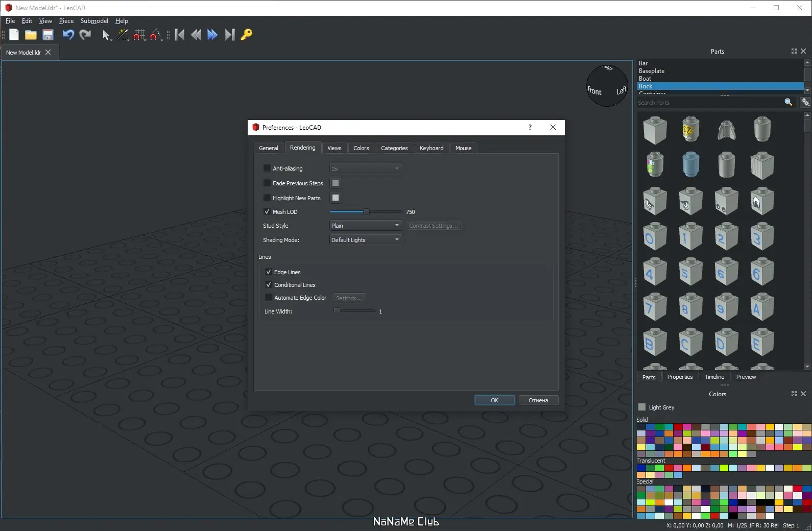The height and width of the screenshot is (531, 812).
Task: Pick the brick thumbnail with number 9
Action: point(726,307)
